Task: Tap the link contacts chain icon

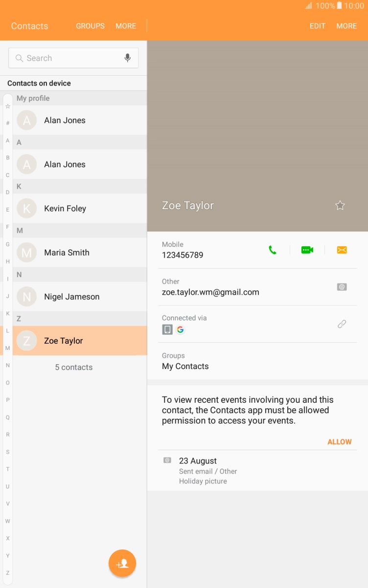Action: 342,324
